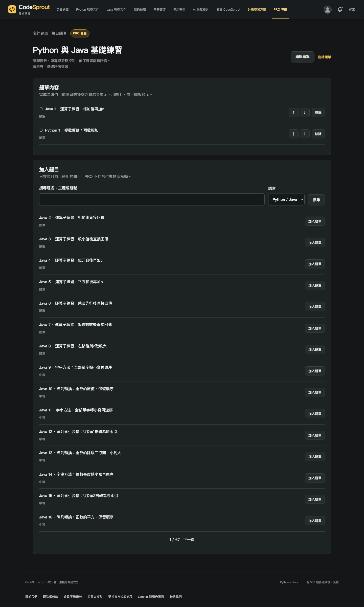Click Java 7 整除餘數後直接回傳 title
The width and height of the screenshot is (364, 607).
[x=75, y=325]
